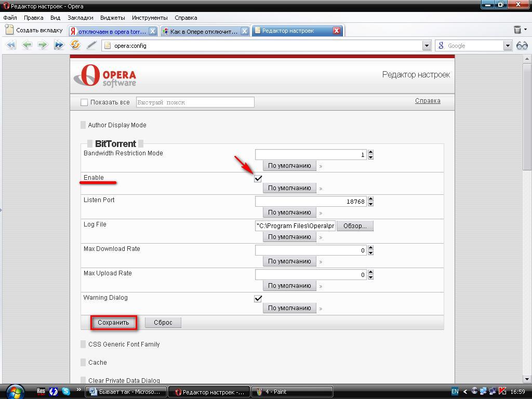Image resolution: width=532 pixels, height=399 pixels.
Task: Click the page vertical scrollbar down arrow
Action: tap(527, 379)
